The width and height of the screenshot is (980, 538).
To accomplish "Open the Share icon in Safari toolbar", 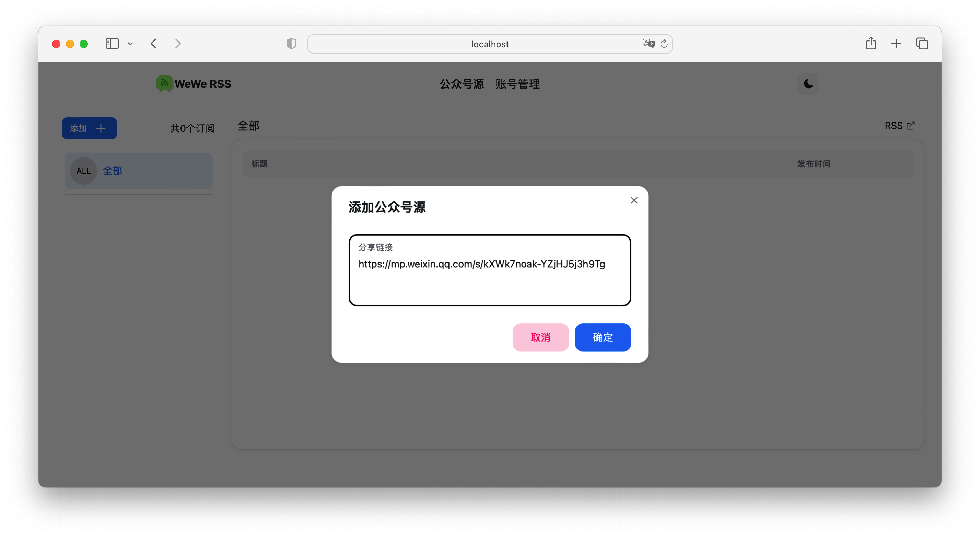I will pyautogui.click(x=871, y=43).
